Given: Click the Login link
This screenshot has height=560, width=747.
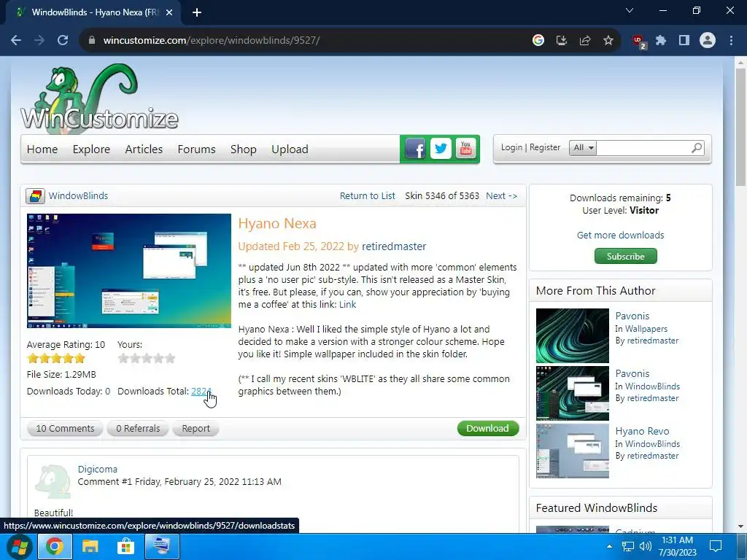Looking at the screenshot, I should (x=511, y=147).
